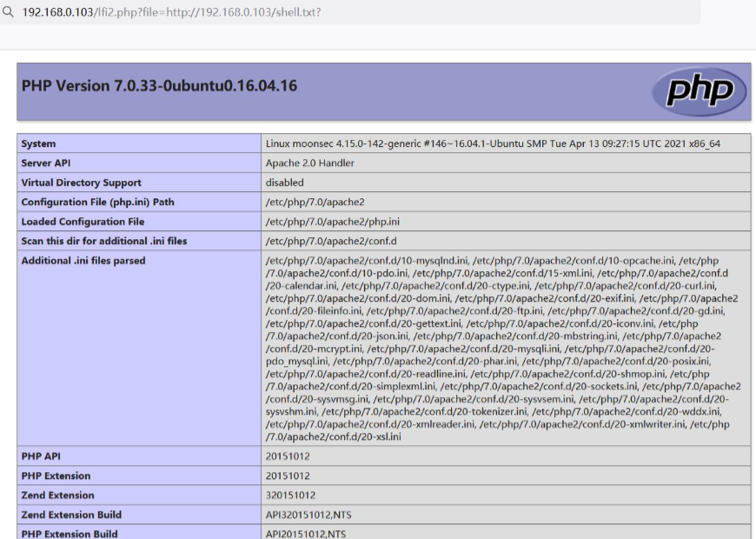Click the PHP logo image
Screen dimensions: 756x539
point(700,90)
